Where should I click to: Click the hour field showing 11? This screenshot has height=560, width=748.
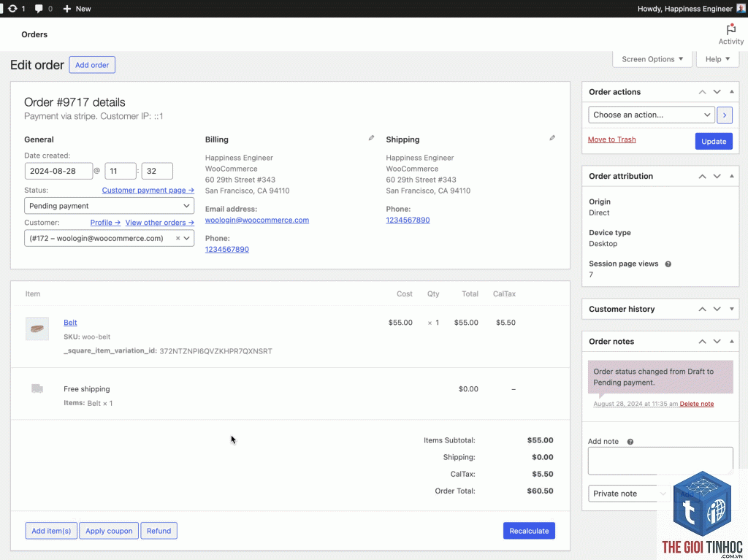[x=121, y=171]
